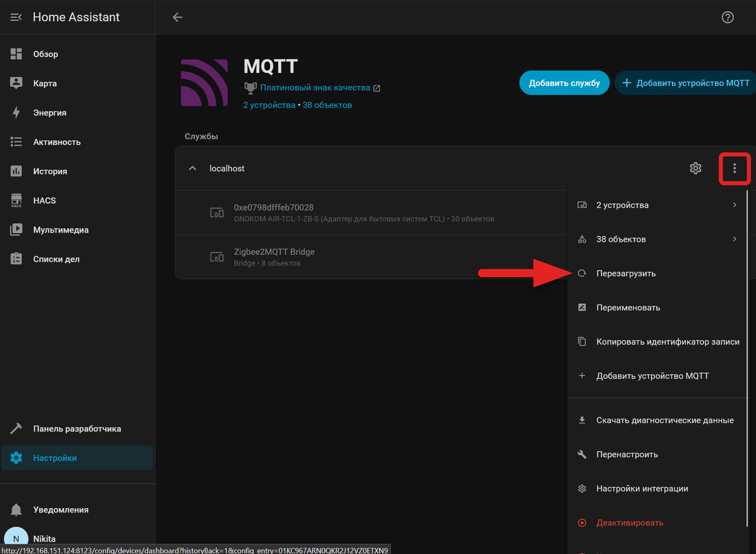Select Перезагрузить from the menu
Screen dimensions: 756x554
click(657, 273)
